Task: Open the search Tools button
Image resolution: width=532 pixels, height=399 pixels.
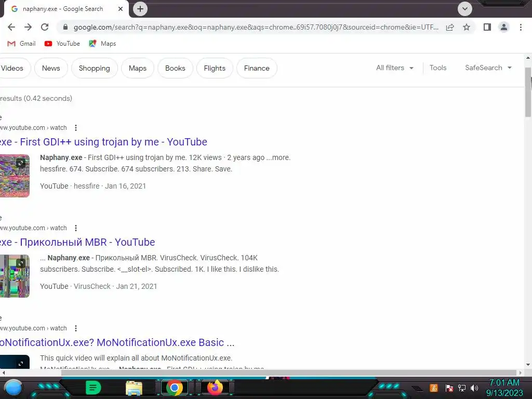Action: point(437,68)
